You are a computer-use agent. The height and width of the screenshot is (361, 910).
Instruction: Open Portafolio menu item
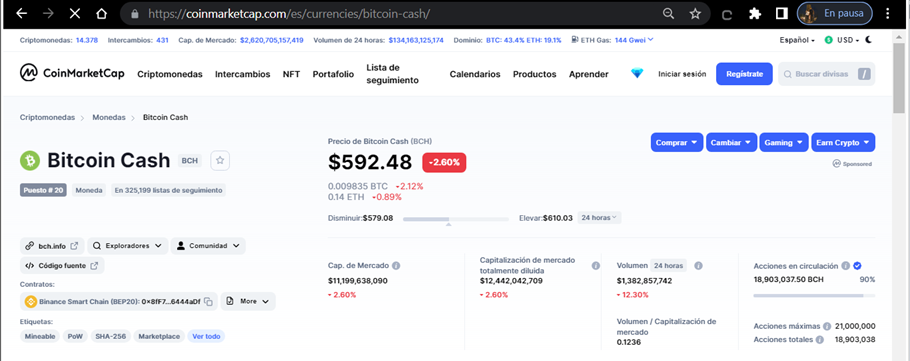coord(333,74)
